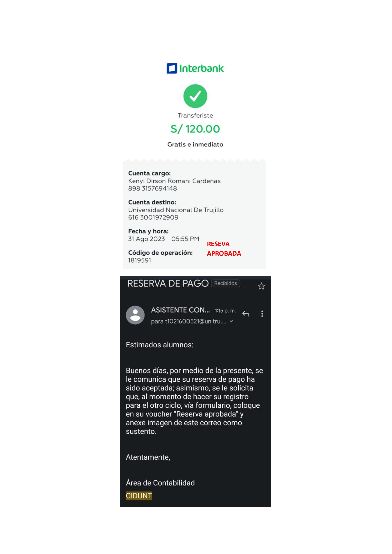Click the operation code 1819591
The width and height of the screenshot is (392, 554).
140,260
